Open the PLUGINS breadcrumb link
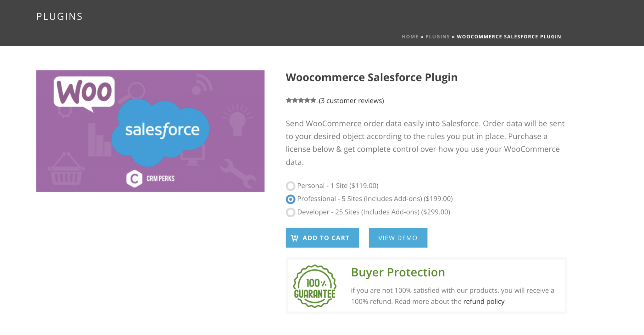The width and height of the screenshot is (644, 335). point(437,36)
